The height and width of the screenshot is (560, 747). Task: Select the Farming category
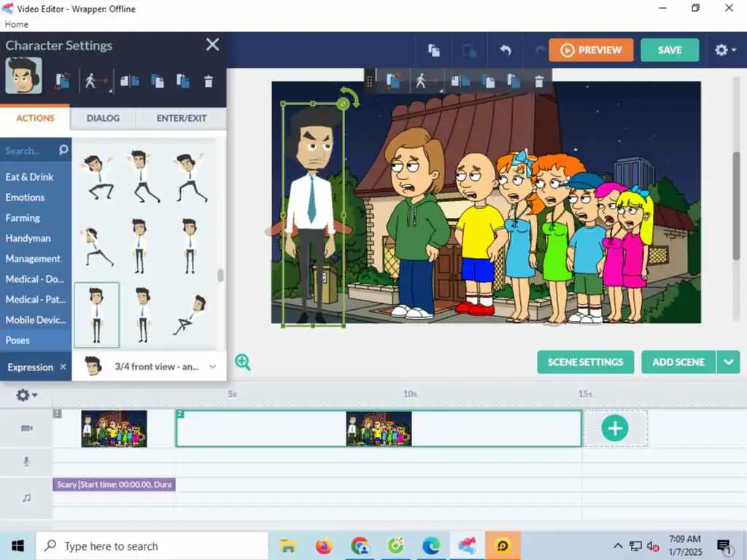[23, 217]
